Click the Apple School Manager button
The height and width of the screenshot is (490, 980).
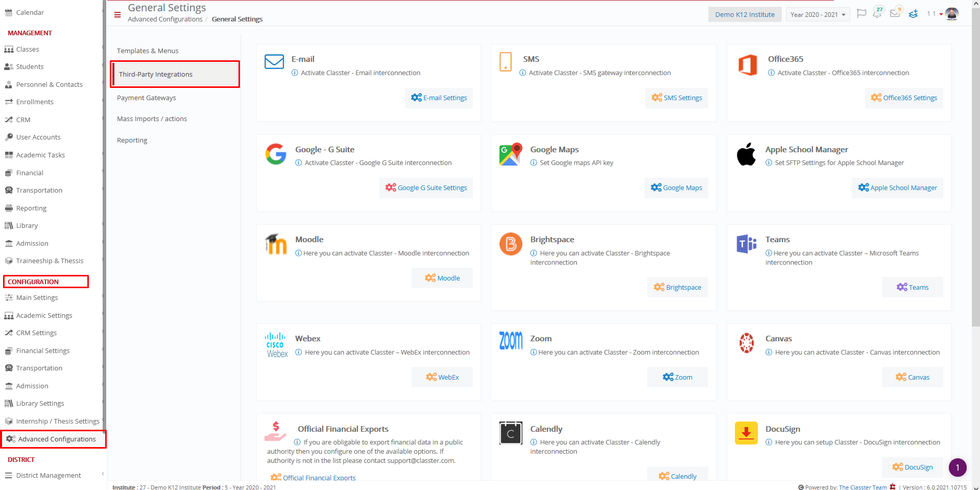[x=897, y=188]
